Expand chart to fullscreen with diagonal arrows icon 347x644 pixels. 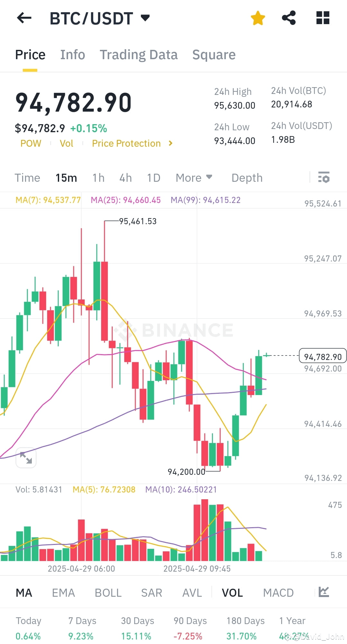[x=26, y=457]
